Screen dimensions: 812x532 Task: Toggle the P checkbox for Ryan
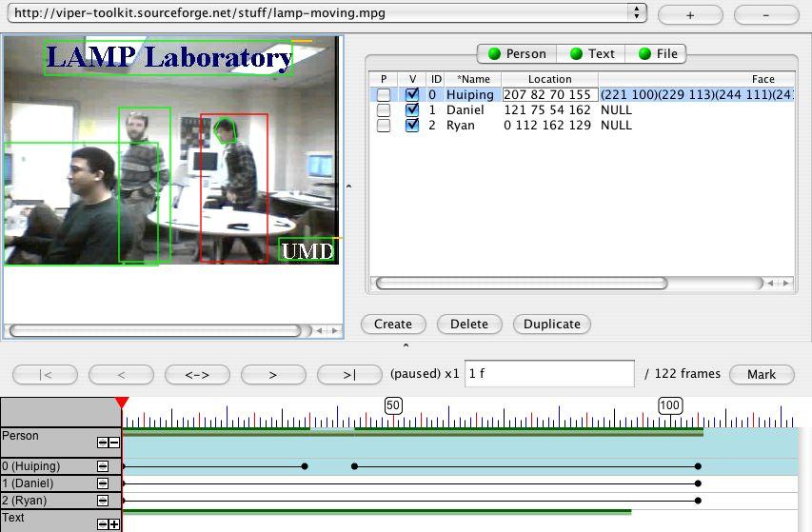tap(384, 126)
